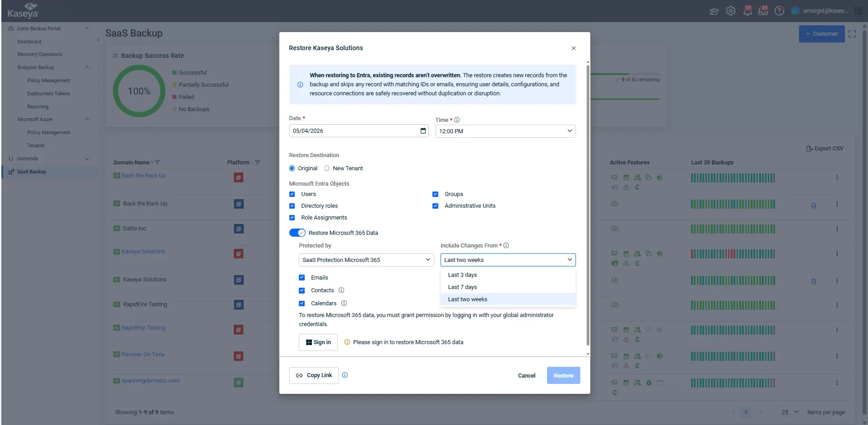Choose Last 7 days option
This screenshot has height=425, width=868.
point(508,287)
